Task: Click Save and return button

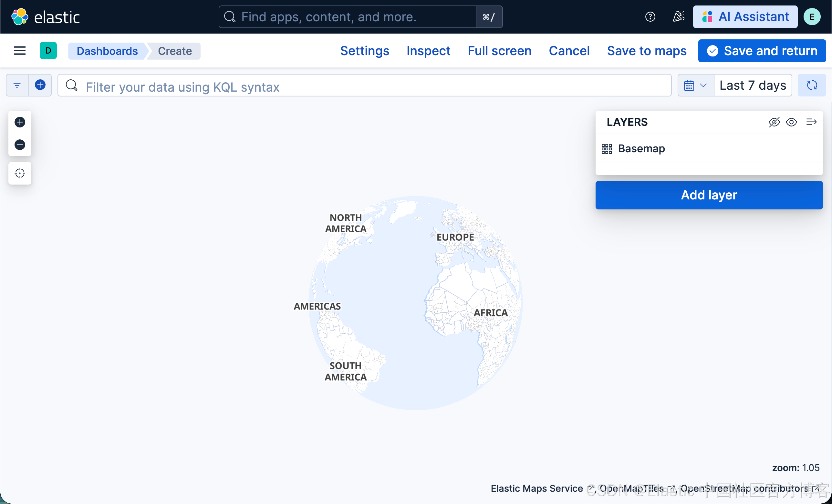Action: [762, 51]
